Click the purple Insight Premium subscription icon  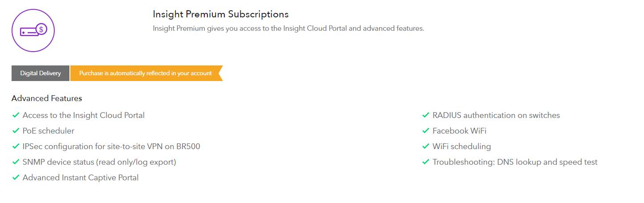tap(33, 30)
